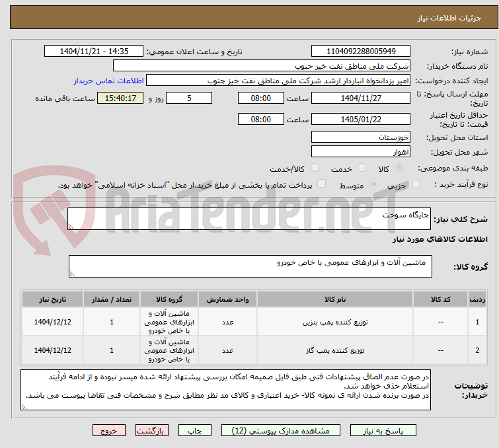Screen dimensions: 499x448
Task: Select the توزیع کننده پمپ گاز row cell
Action: pyautogui.click(x=335, y=350)
